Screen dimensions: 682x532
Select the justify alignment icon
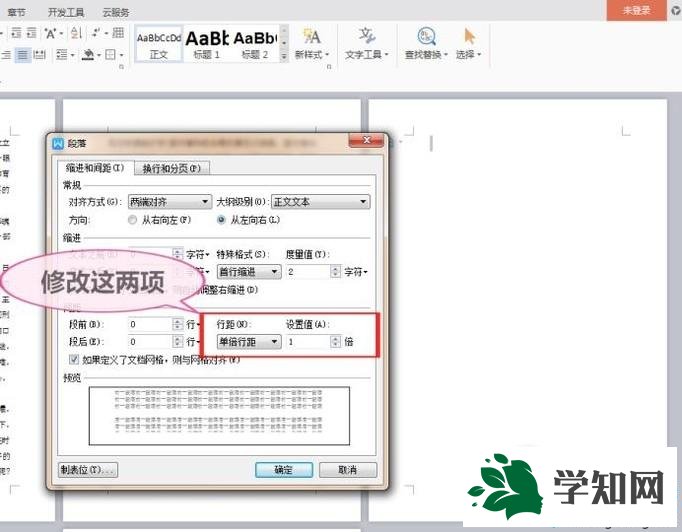(23, 55)
